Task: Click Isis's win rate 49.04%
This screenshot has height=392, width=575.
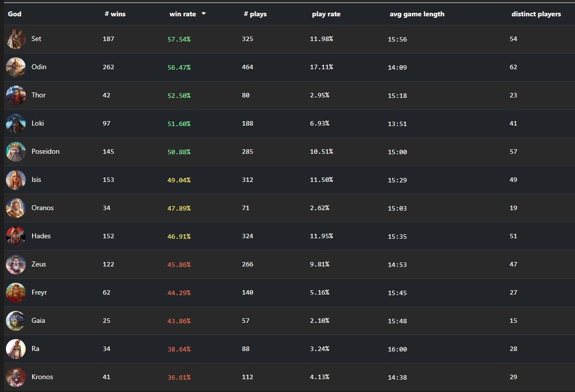Action: tap(179, 180)
